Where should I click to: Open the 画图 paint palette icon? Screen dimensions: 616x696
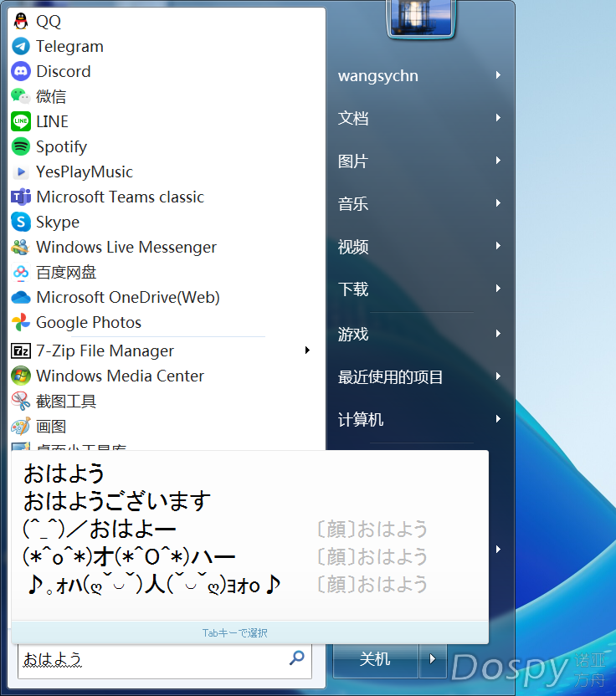[21, 426]
